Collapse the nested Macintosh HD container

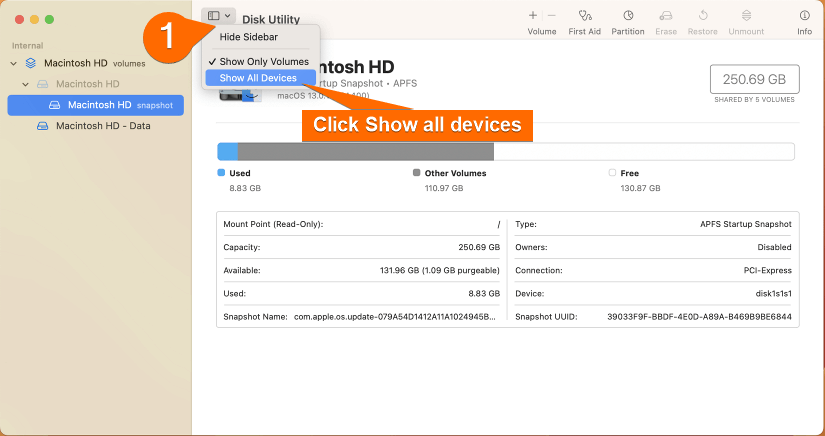tap(25, 84)
